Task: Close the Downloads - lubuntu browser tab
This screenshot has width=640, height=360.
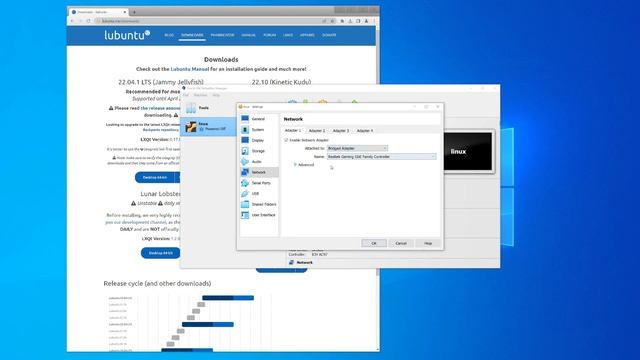Action: [x=124, y=12]
